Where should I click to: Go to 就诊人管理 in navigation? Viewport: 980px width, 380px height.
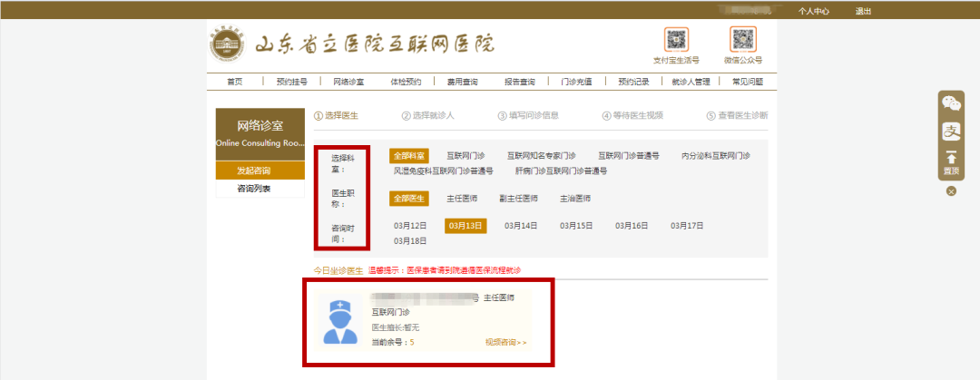click(689, 82)
